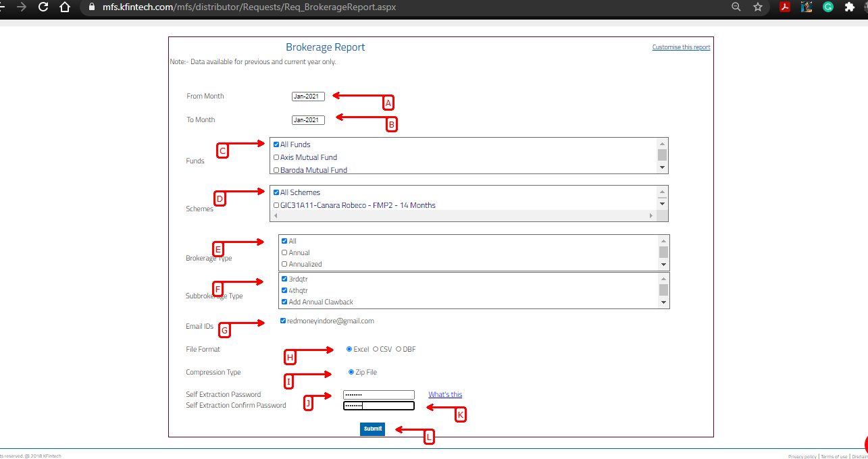Bookmark this page with star icon
This screenshot has height=459, width=868.
tap(758, 7)
